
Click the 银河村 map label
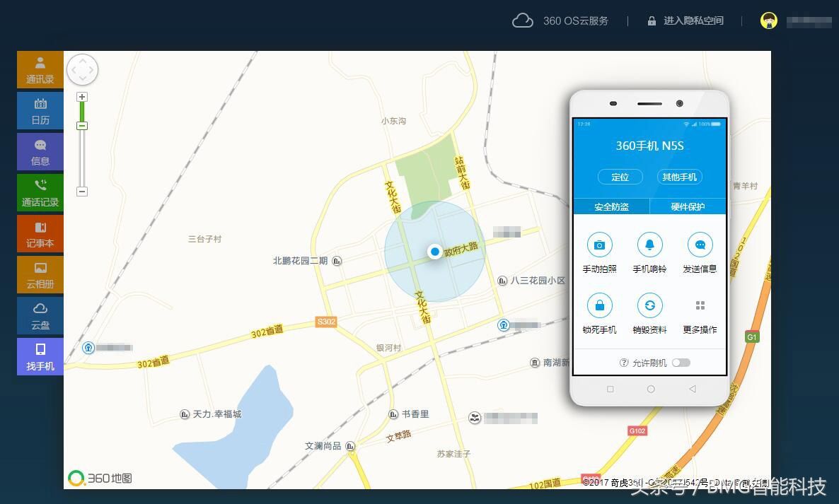click(388, 348)
